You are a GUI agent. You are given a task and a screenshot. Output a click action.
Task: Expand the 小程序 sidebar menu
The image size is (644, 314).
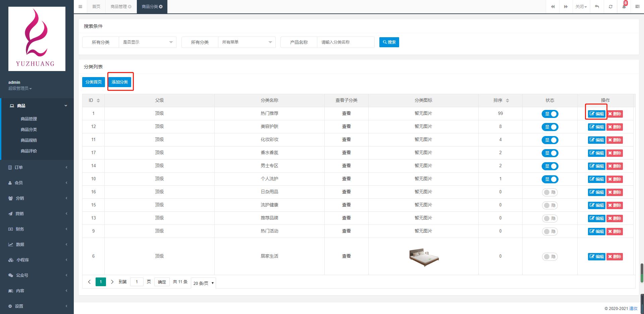37,260
